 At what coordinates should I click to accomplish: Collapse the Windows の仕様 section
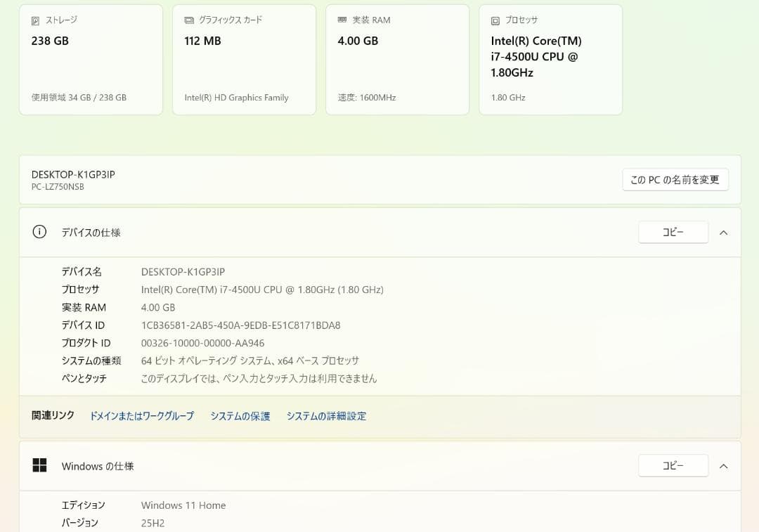coord(724,465)
